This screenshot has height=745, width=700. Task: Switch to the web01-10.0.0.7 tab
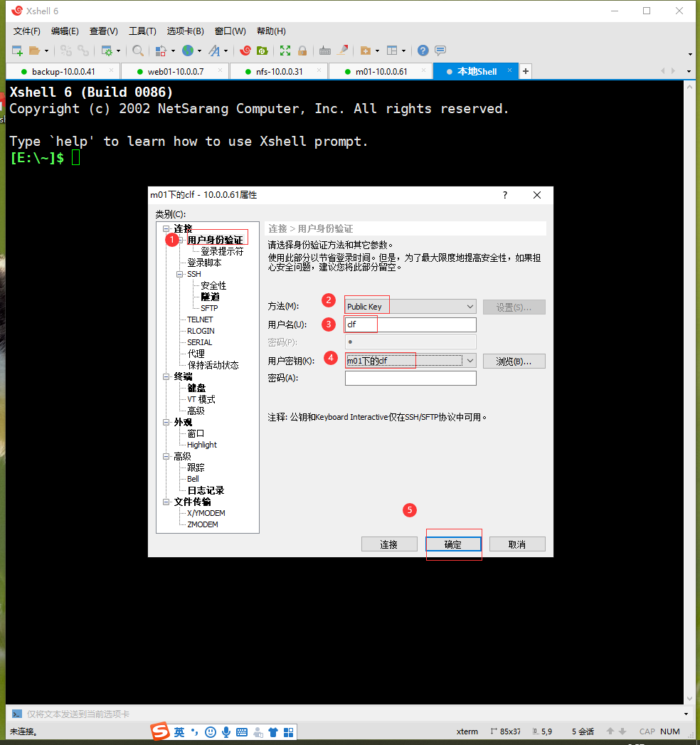(x=175, y=72)
